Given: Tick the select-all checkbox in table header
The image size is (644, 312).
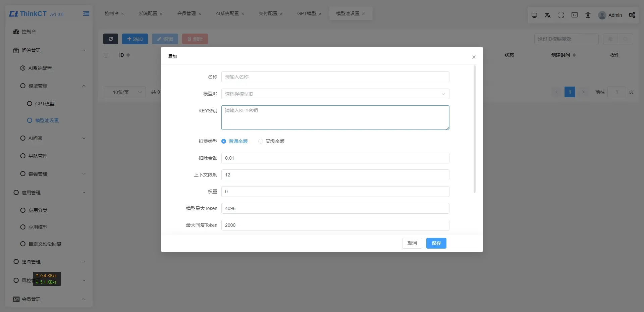Looking at the screenshot, I should (x=106, y=55).
